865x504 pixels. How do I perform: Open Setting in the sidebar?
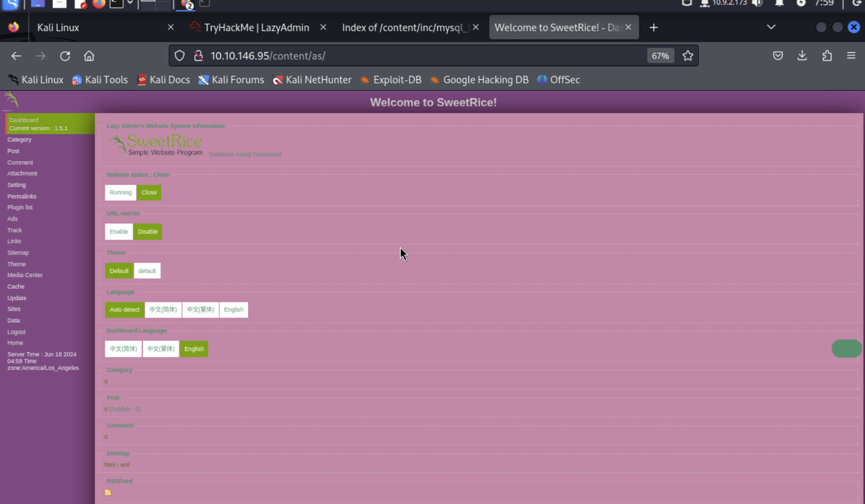[17, 185]
